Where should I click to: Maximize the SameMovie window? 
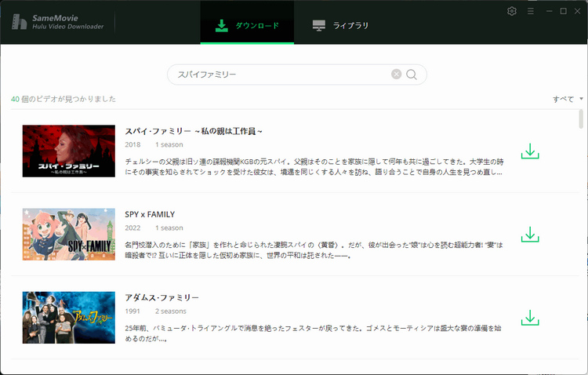563,11
